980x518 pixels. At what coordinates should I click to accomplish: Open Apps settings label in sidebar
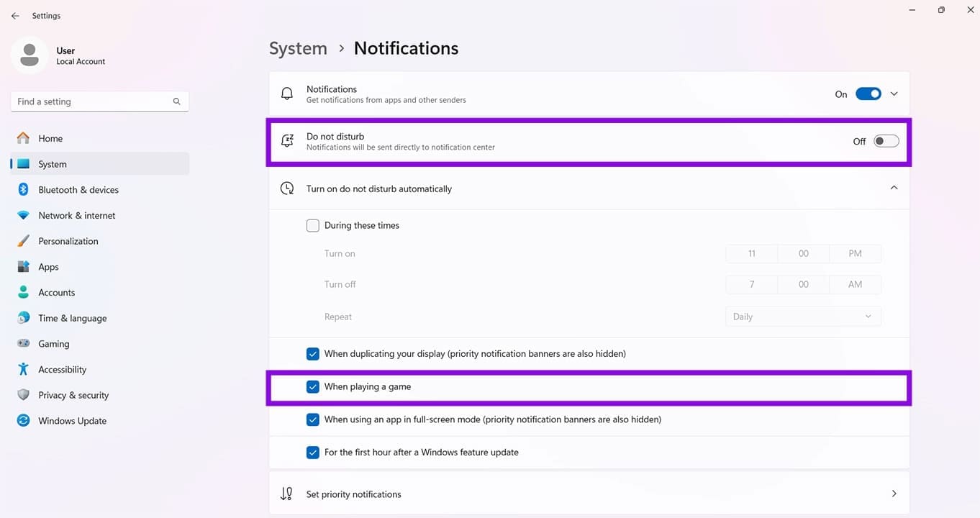[49, 267]
